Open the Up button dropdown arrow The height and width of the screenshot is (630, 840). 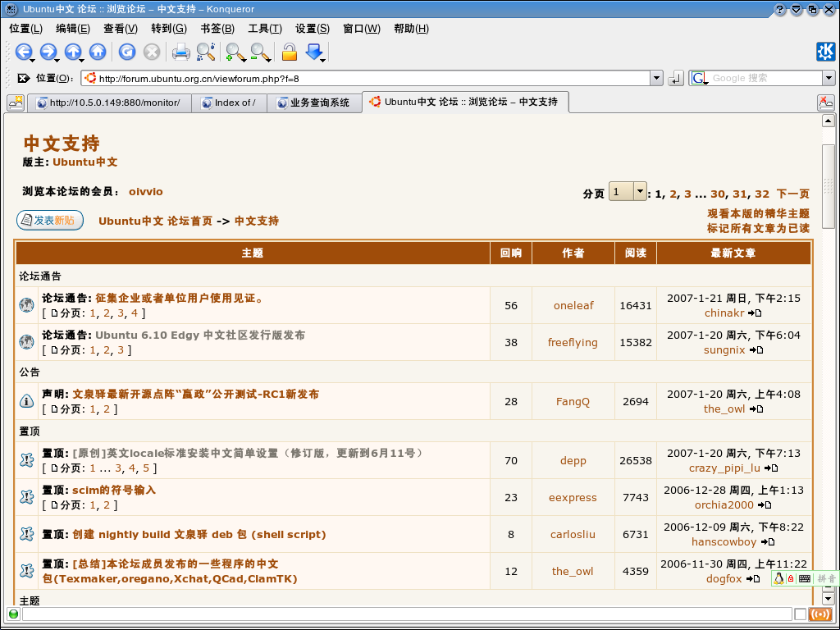coord(83,59)
